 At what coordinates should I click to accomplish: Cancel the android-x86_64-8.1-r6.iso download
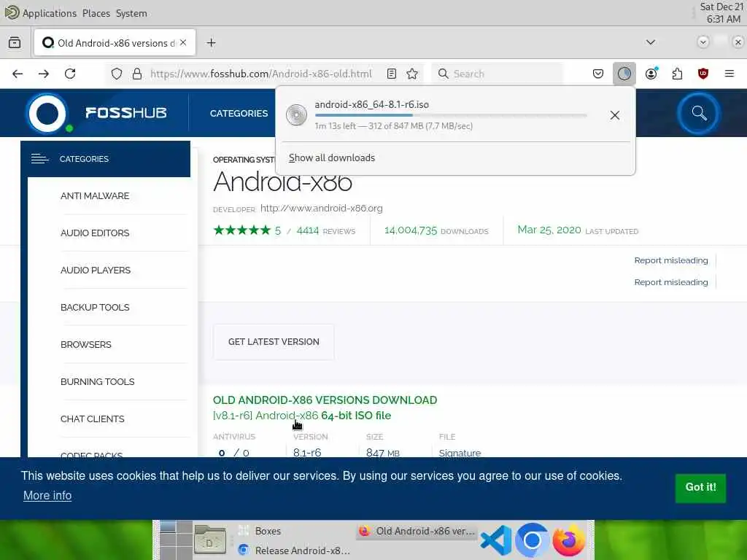tap(614, 115)
